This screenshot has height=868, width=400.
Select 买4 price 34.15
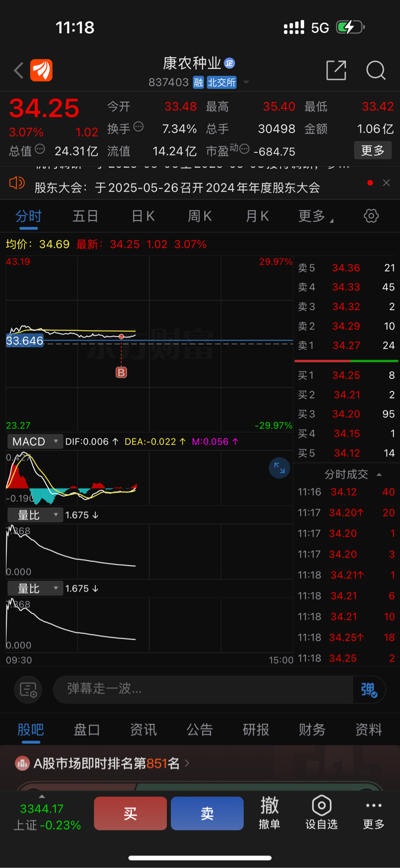346,434
